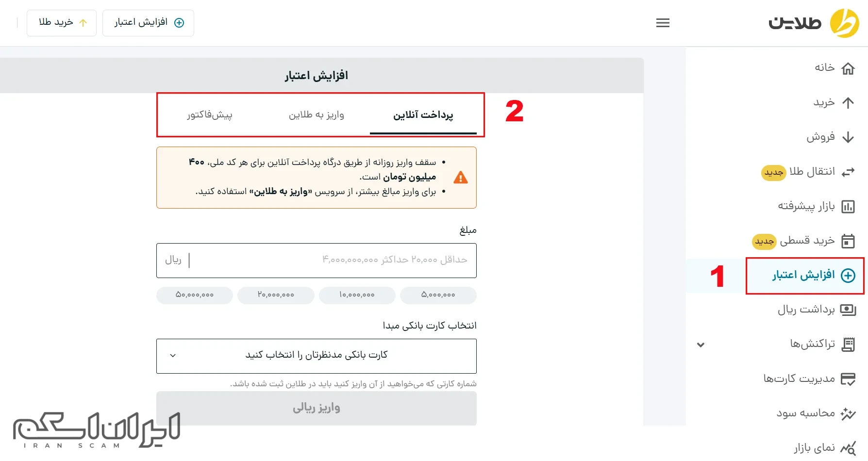
Task: Click the plus icon in top افزایش اعتبار button
Action: pos(179,23)
